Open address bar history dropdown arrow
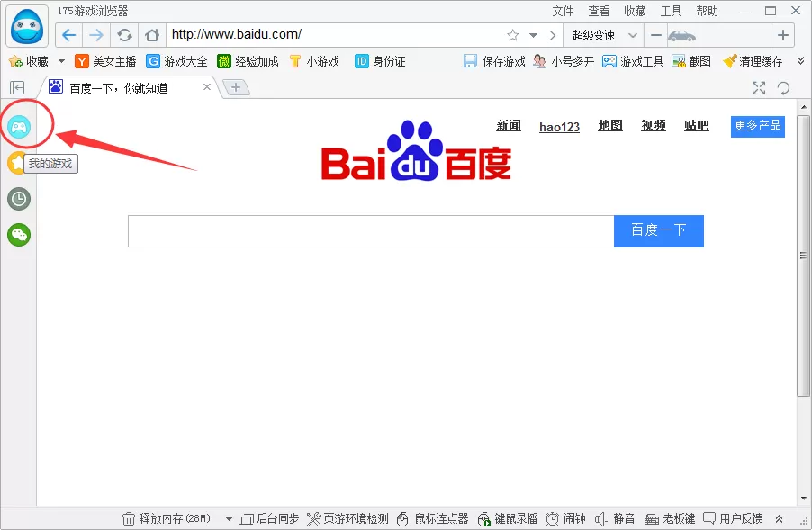The width and height of the screenshot is (812, 530). (x=533, y=36)
